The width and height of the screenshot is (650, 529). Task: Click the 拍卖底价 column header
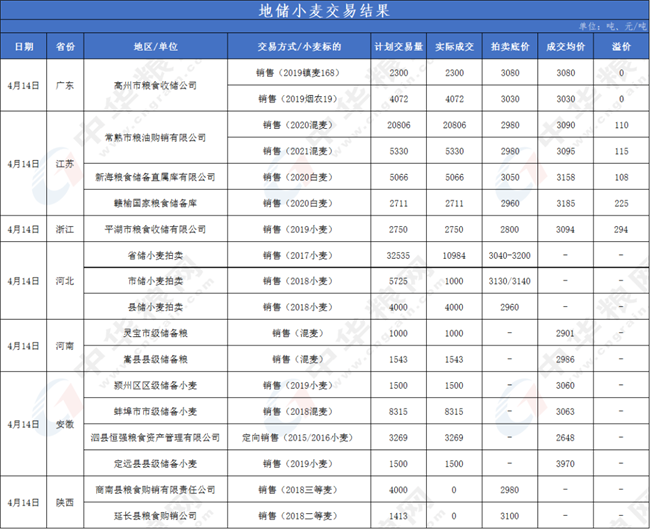(510, 47)
